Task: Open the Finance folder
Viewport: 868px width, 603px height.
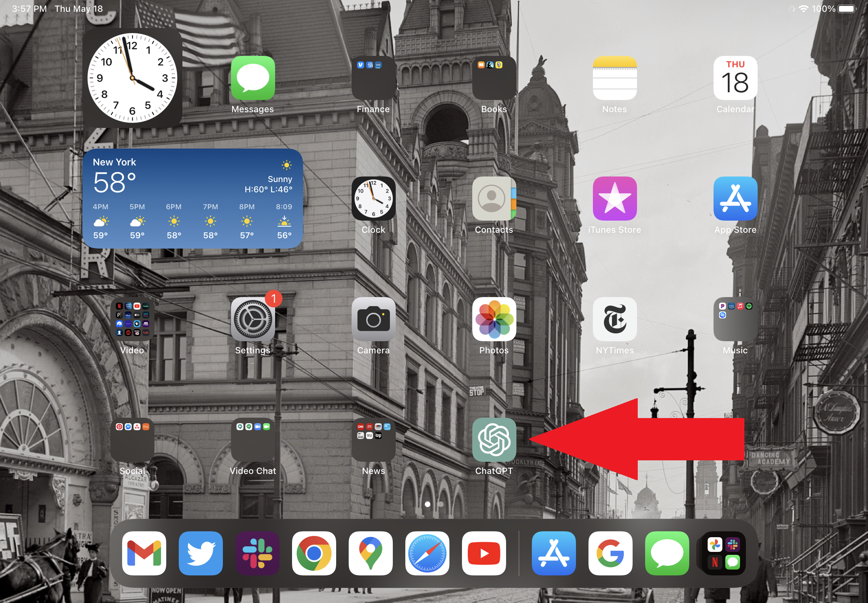Action: tap(372, 79)
